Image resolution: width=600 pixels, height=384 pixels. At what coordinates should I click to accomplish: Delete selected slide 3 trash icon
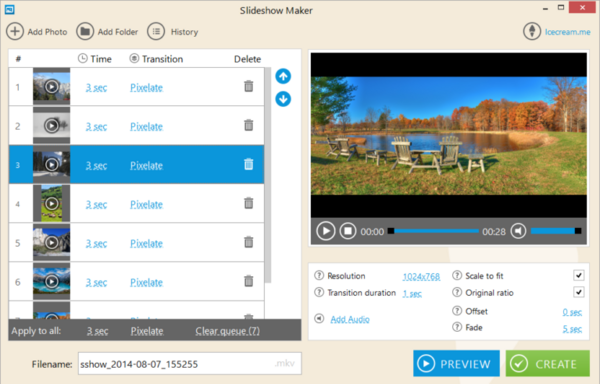coord(249,164)
